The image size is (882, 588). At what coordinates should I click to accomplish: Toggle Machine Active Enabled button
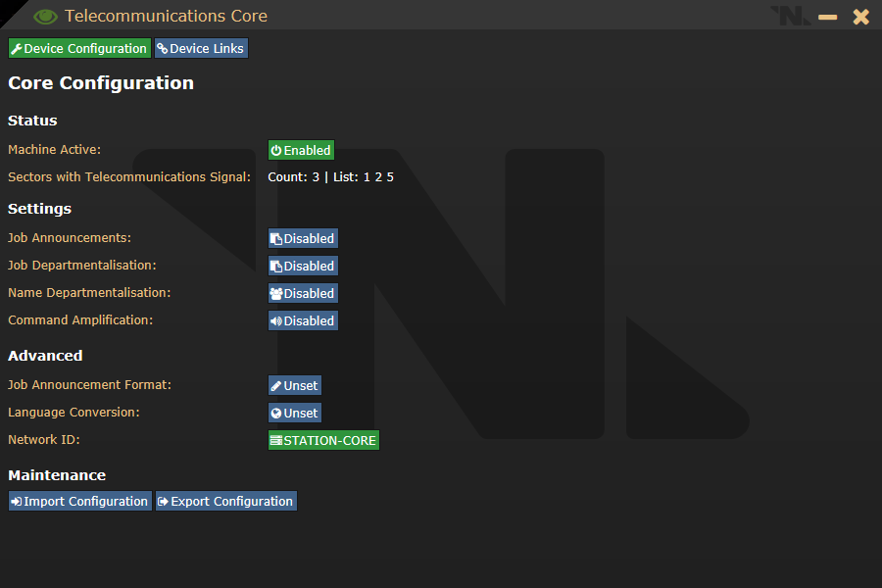pyautogui.click(x=301, y=150)
